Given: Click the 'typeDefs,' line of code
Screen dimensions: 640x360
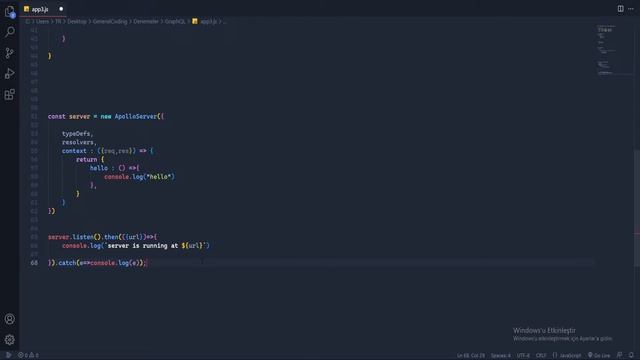Looking at the screenshot, I should click(78, 133).
